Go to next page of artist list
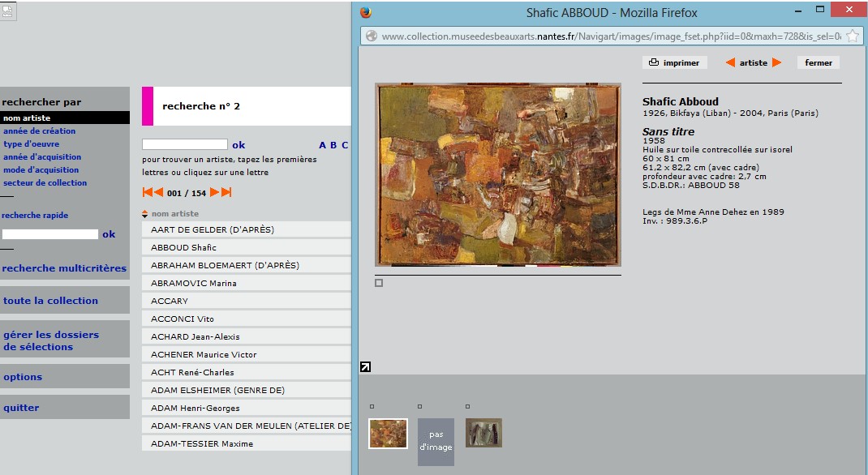The width and height of the screenshot is (868, 475). [x=215, y=192]
